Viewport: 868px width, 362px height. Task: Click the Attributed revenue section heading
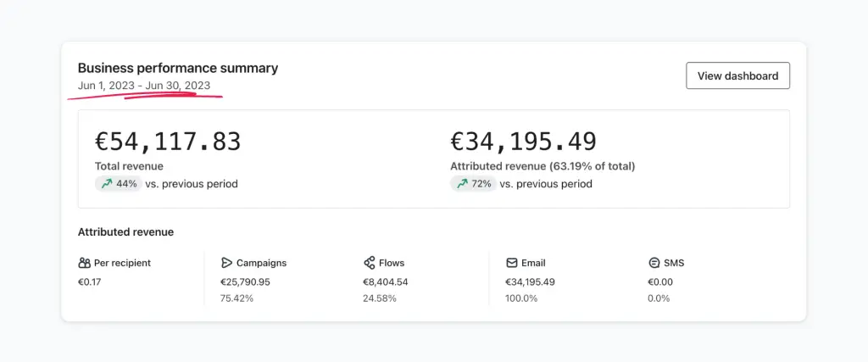coord(125,232)
